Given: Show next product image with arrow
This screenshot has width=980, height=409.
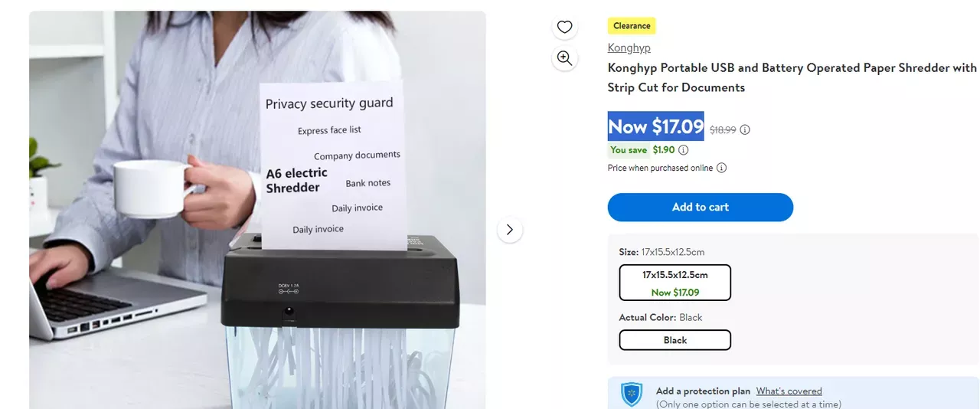Looking at the screenshot, I should point(510,230).
